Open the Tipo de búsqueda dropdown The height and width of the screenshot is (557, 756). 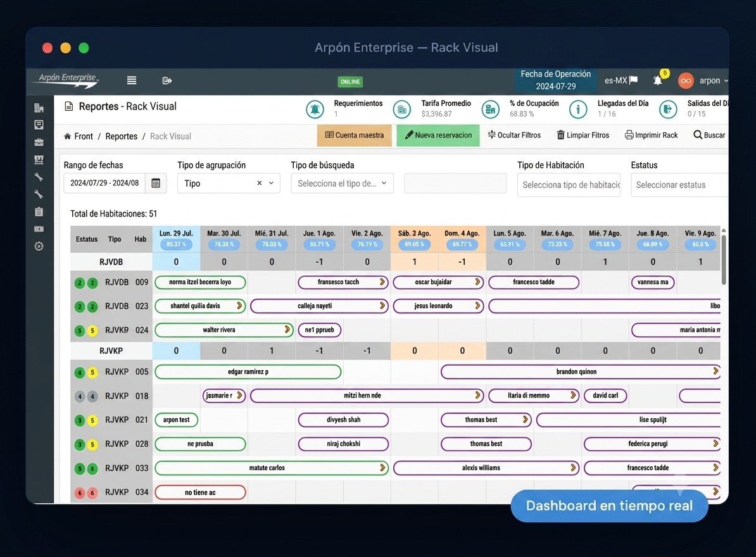pyautogui.click(x=343, y=183)
